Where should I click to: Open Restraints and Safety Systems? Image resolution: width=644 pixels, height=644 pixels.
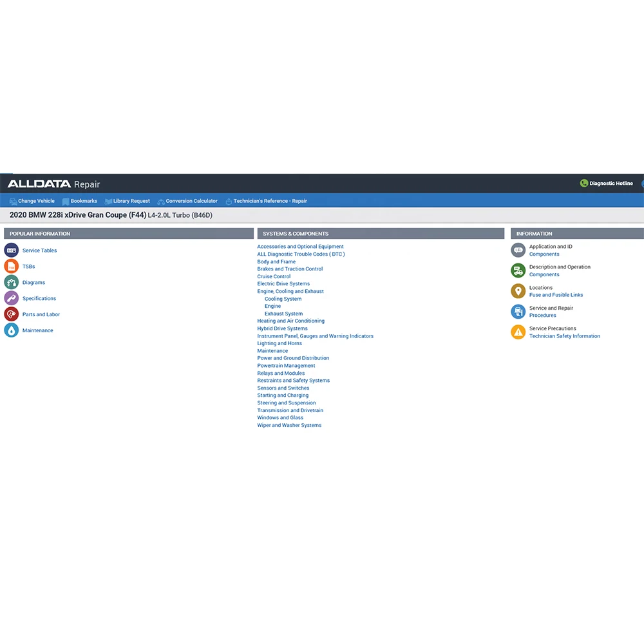click(293, 381)
